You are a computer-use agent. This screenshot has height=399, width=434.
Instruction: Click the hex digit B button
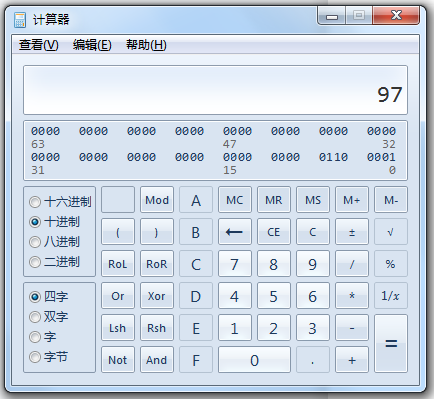coord(196,232)
